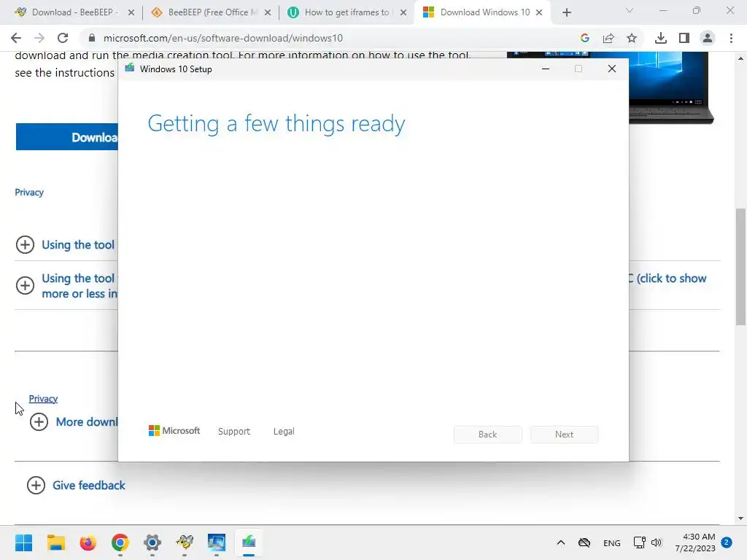Open Settings gear app in taskbar

click(152, 542)
